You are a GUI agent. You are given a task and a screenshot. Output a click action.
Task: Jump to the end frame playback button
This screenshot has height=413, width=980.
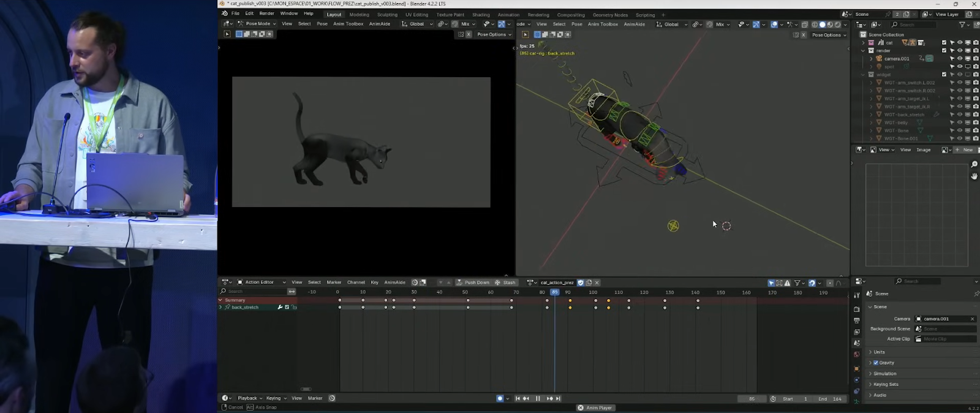[558, 398]
